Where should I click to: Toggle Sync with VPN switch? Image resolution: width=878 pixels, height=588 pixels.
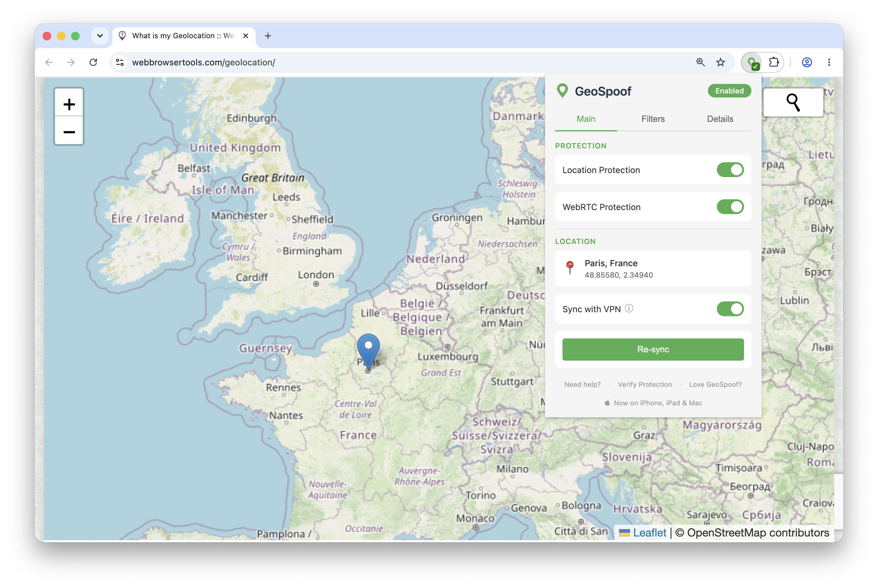point(730,309)
